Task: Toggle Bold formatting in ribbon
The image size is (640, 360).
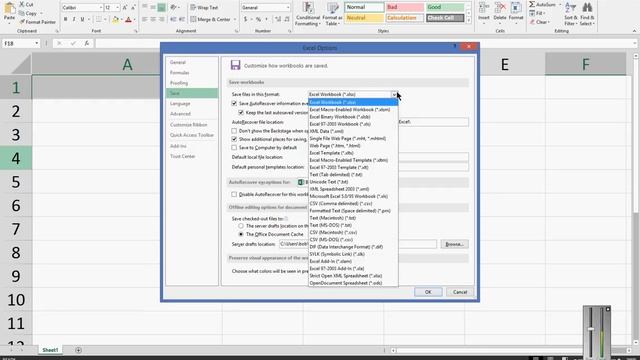Action: [x=65, y=20]
